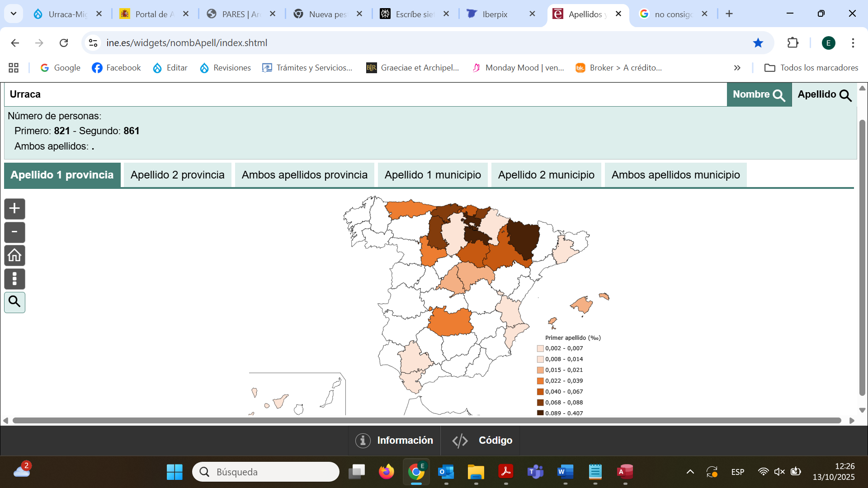Open the Información panel link
This screenshot has height=488, width=868.
(394, 440)
